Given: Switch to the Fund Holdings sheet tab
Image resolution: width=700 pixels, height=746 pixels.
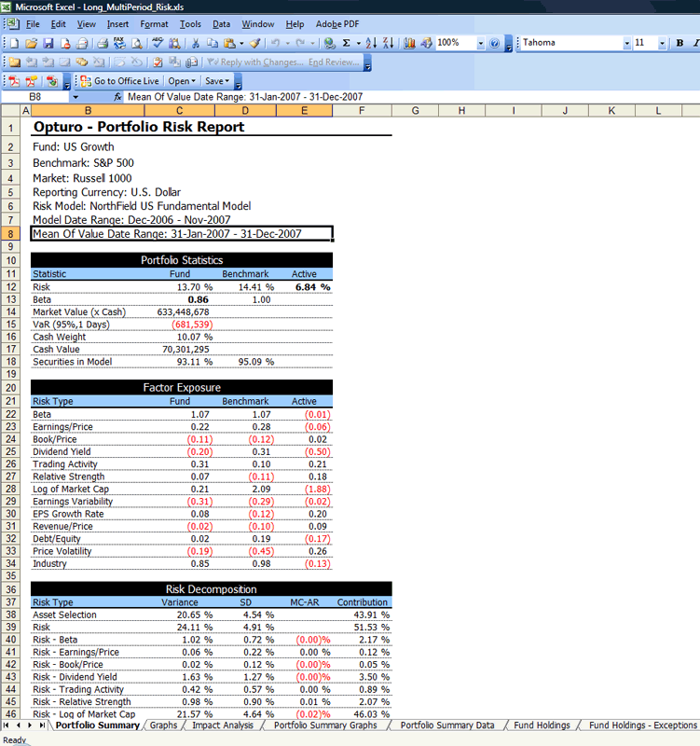Looking at the screenshot, I should [x=541, y=725].
